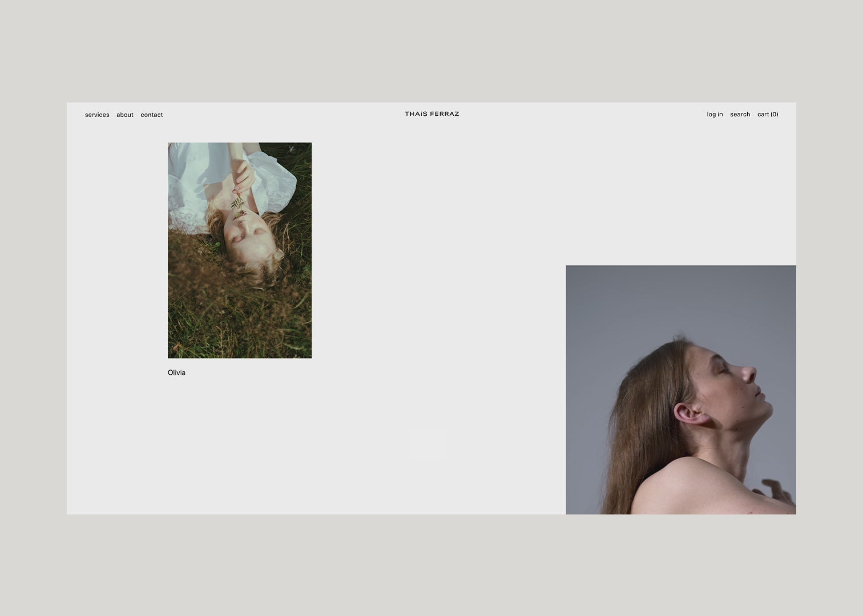Image resolution: width=863 pixels, height=616 pixels.
Task: Open the contact page link
Action: [152, 115]
